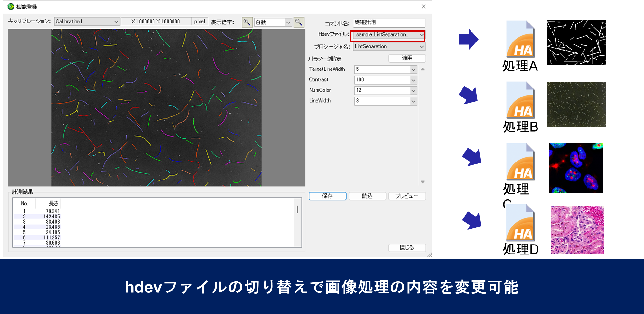Click the 長さ column header in results

pyautogui.click(x=53, y=203)
